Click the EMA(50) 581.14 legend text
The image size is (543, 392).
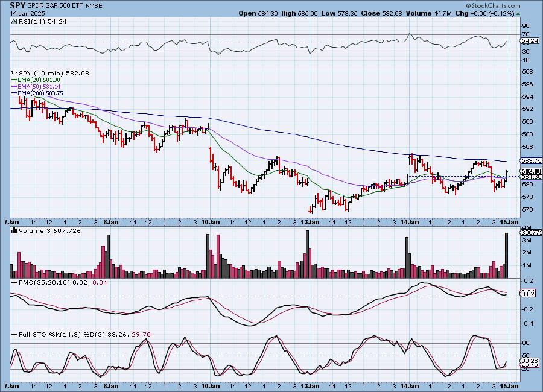[x=39, y=87]
